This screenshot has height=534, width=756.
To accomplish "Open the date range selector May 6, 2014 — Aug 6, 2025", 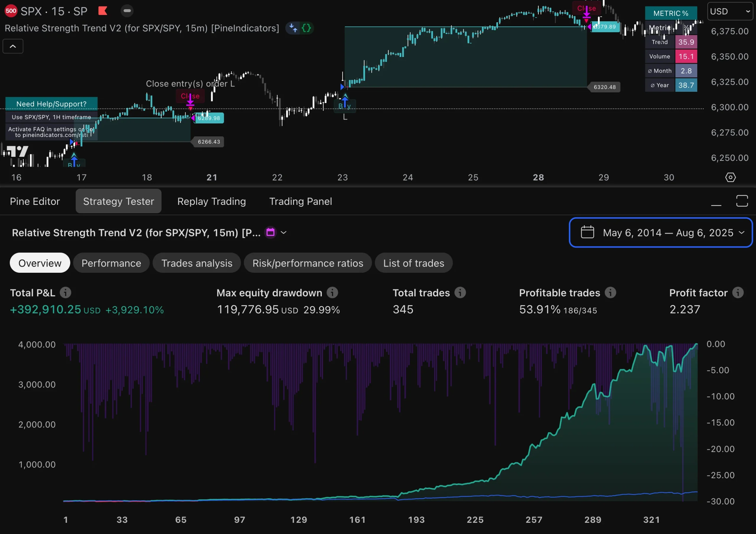I will click(661, 232).
